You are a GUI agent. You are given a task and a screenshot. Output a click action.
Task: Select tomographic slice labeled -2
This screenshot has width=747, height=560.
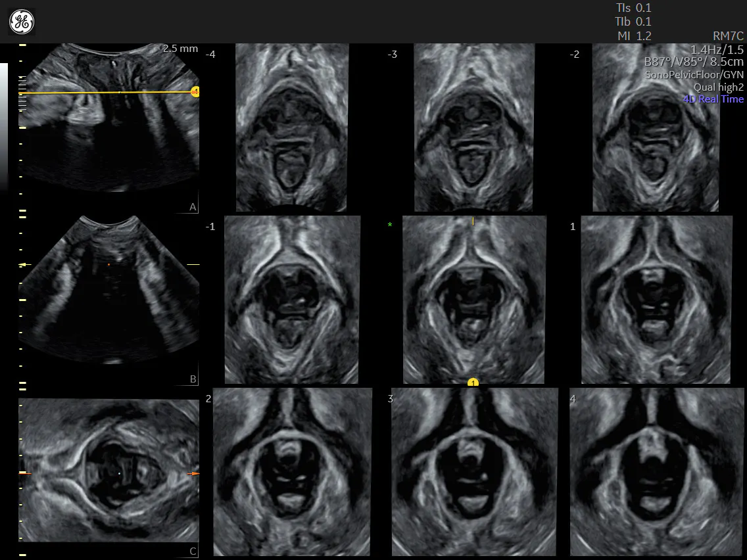pyautogui.click(x=656, y=127)
